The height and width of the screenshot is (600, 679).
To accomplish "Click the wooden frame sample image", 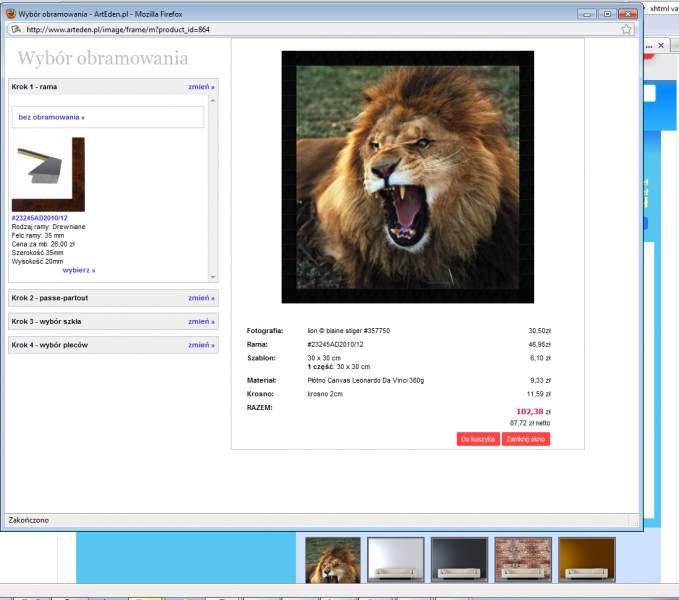I will (48, 175).
